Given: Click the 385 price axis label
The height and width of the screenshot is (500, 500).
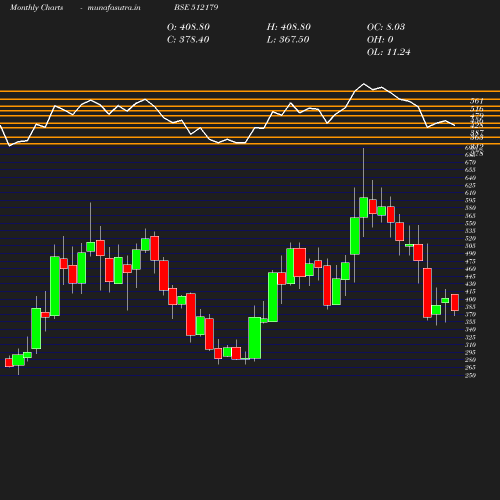Looking at the screenshot, I should click(x=470, y=307).
